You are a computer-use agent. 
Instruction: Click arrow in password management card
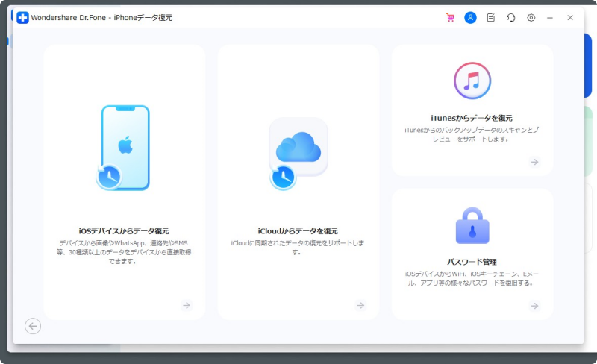tap(535, 306)
